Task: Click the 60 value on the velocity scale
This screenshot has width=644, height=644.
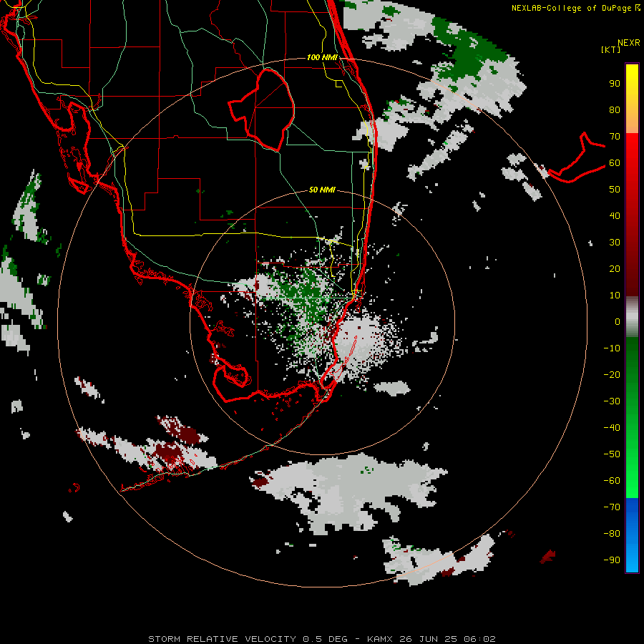Action: coord(615,163)
